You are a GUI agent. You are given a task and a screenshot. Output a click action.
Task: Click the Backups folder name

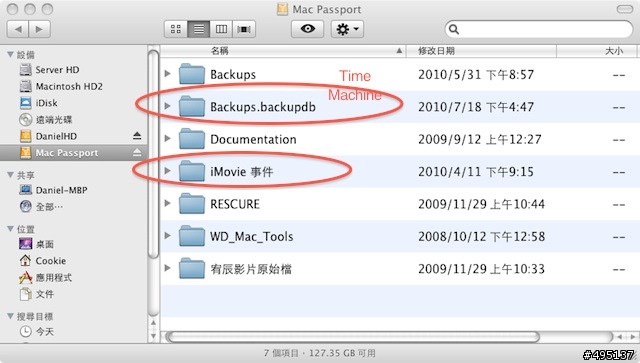(233, 75)
